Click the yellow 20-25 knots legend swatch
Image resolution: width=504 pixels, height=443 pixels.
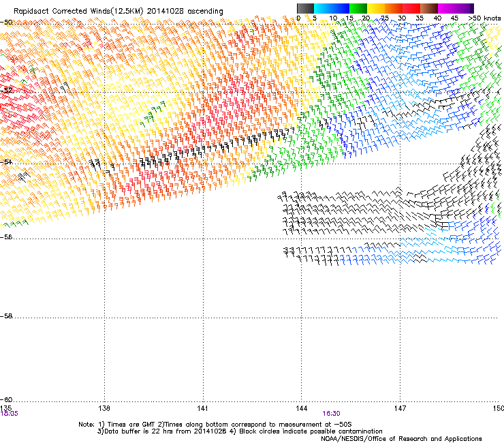(376, 8)
